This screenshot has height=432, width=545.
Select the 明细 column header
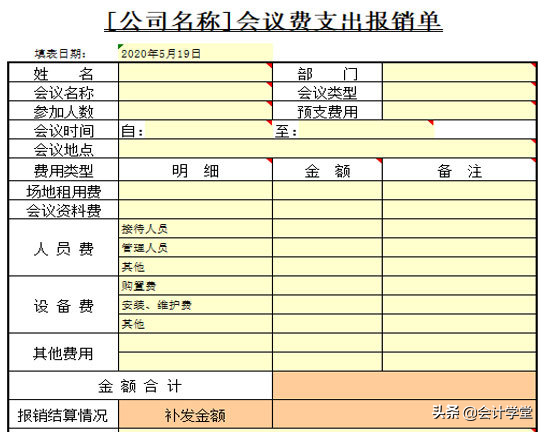pyautogui.click(x=195, y=170)
